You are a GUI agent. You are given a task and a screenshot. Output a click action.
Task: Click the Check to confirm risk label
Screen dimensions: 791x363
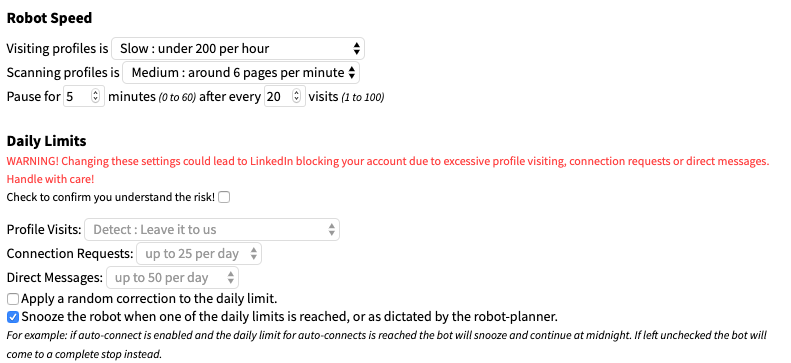click(111, 197)
